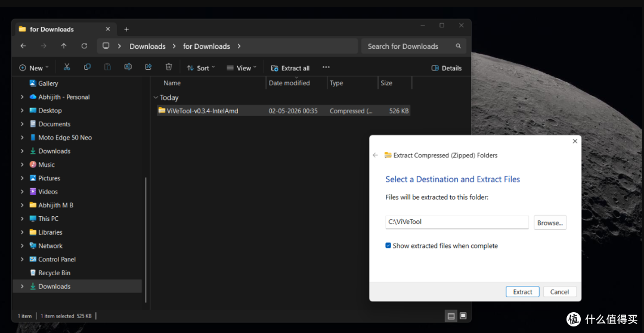Select Pictures in navigation pane

click(x=49, y=178)
